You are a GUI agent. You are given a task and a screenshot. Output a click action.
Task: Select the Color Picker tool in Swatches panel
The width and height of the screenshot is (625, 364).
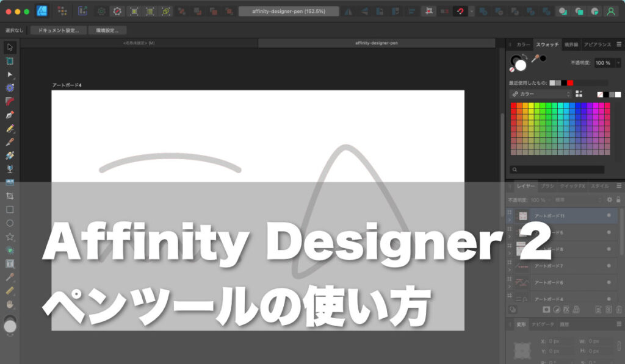[535, 57]
